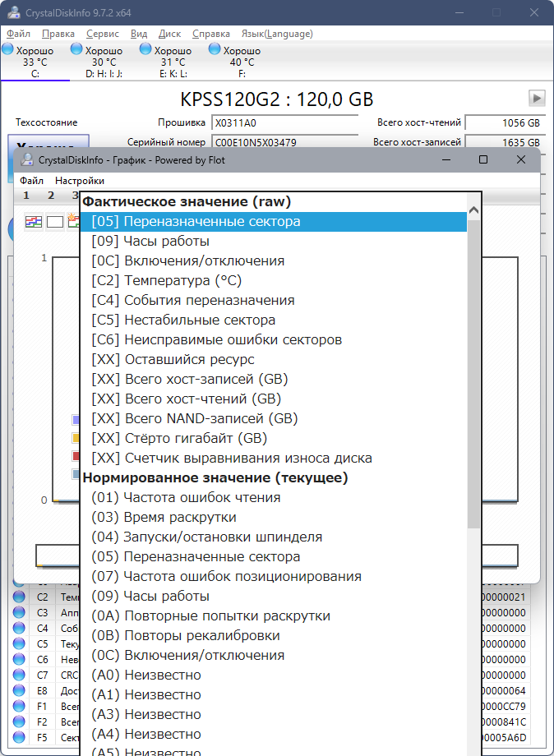This screenshot has width=554, height=756.
Task: Click health orb for disk F:
Action: [215, 48]
